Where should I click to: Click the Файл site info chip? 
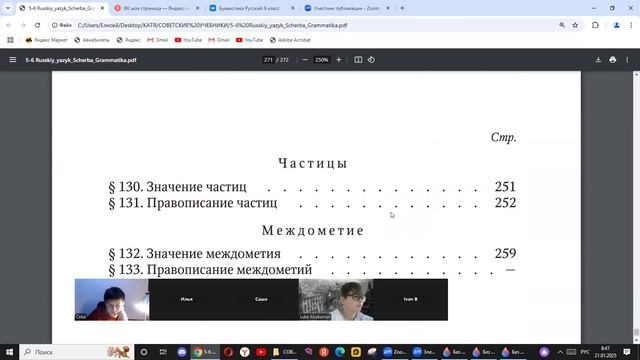62,25
